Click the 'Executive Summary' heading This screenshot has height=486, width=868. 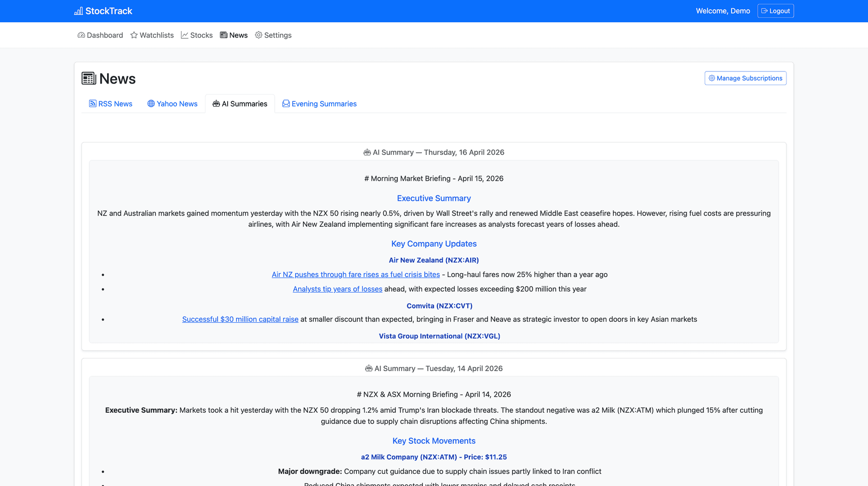coord(434,198)
